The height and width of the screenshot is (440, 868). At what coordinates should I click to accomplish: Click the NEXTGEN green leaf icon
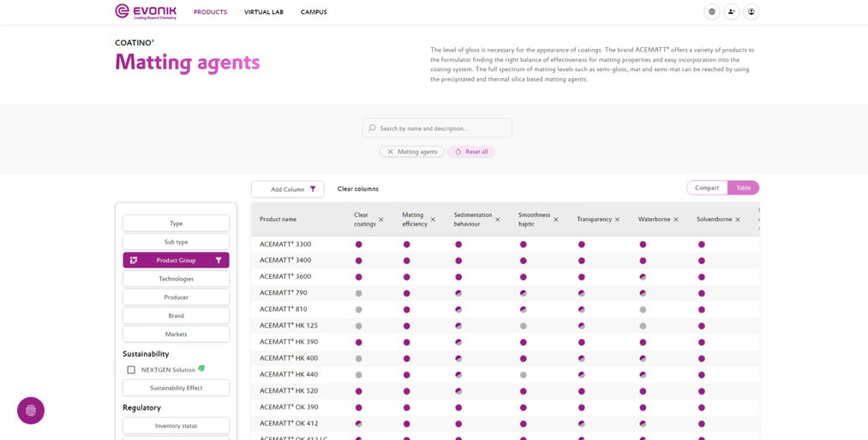tap(201, 369)
